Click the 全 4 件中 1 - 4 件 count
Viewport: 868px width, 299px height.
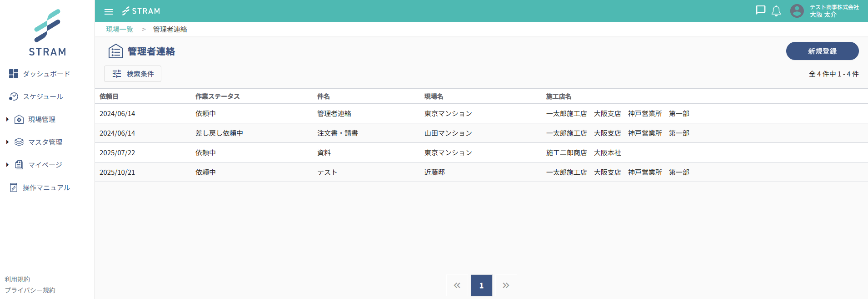click(833, 74)
